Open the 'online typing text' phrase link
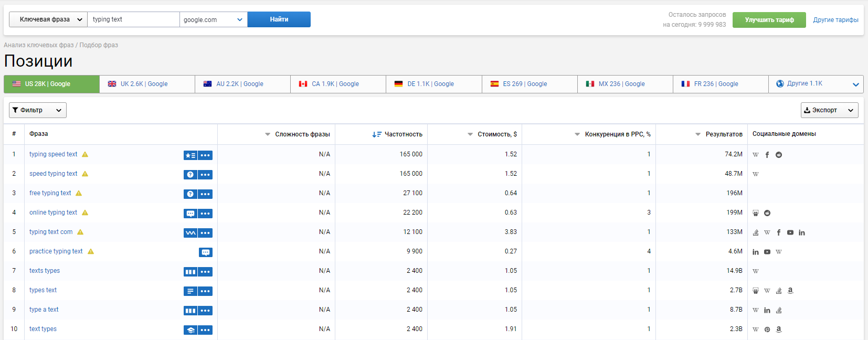The height and width of the screenshot is (340, 868). pos(53,212)
